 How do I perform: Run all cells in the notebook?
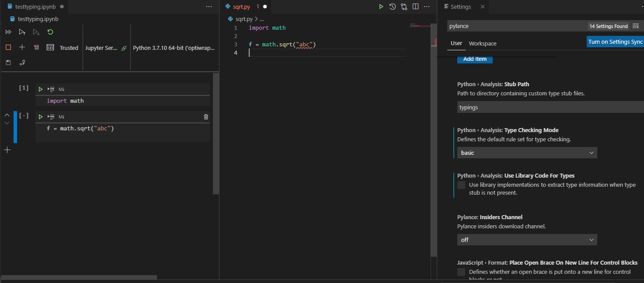8,31
